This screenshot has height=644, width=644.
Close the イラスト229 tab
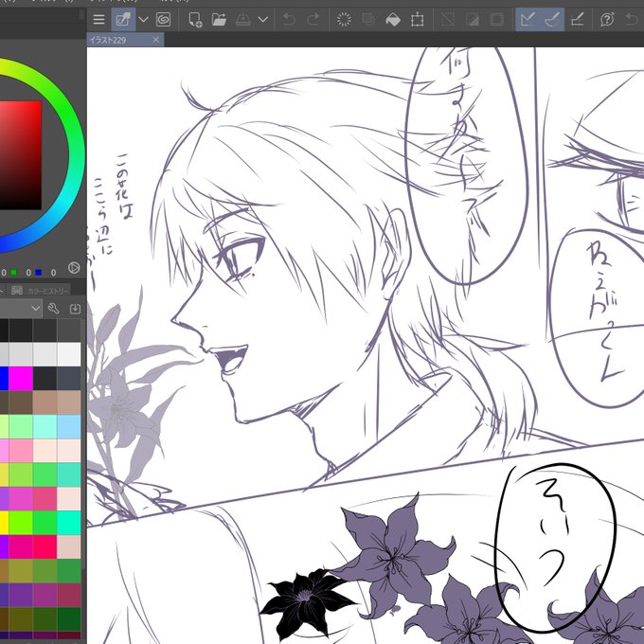(x=155, y=40)
